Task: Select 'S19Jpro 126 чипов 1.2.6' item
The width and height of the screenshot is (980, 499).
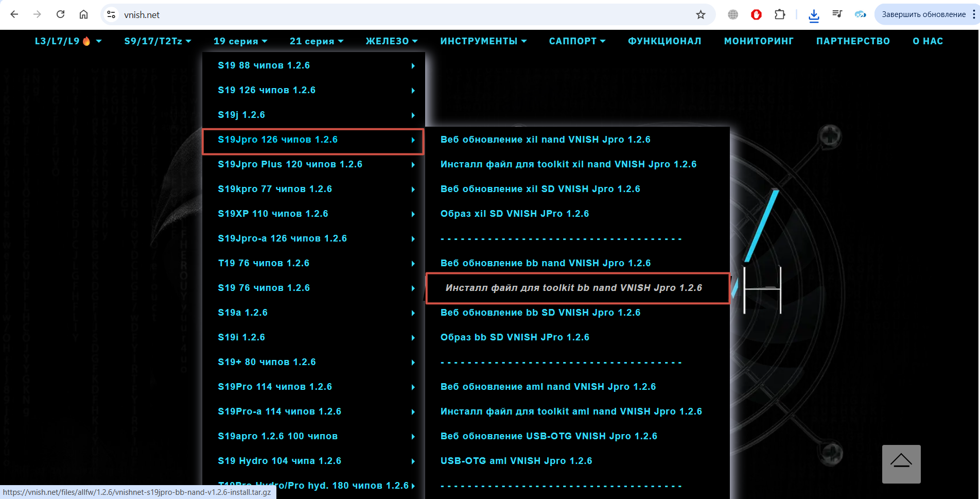Action: pyautogui.click(x=313, y=140)
